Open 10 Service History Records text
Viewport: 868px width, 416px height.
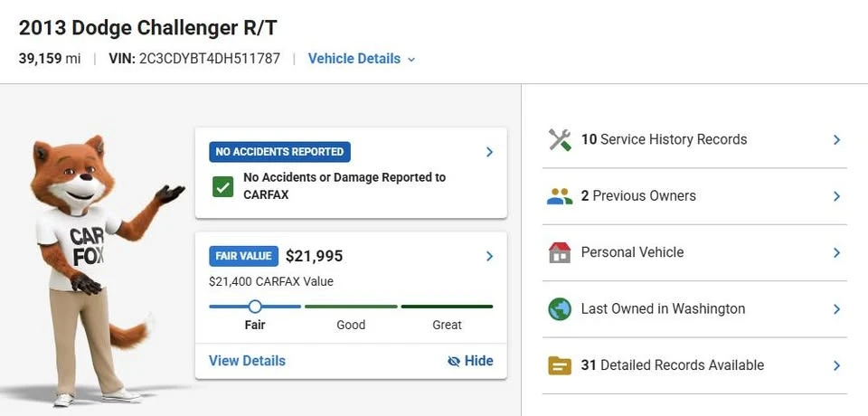(x=664, y=139)
